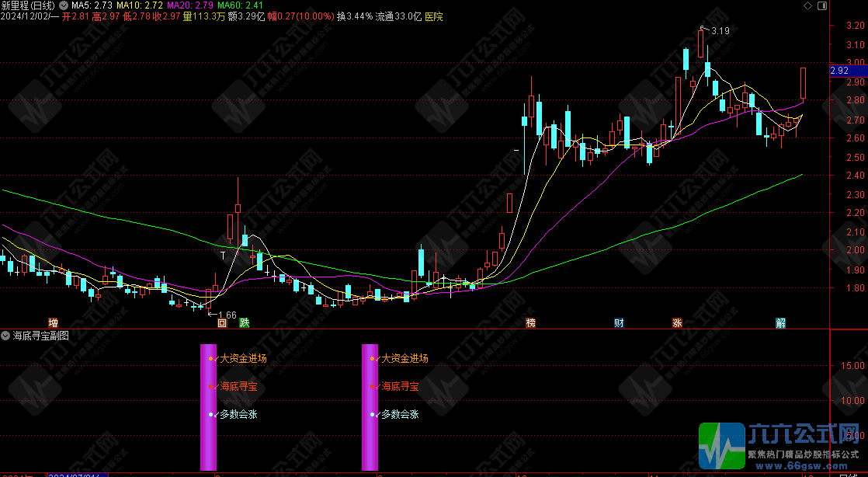868x477 pixels.
Task: Click the 跌 event marker icon
Action: [244, 322]
